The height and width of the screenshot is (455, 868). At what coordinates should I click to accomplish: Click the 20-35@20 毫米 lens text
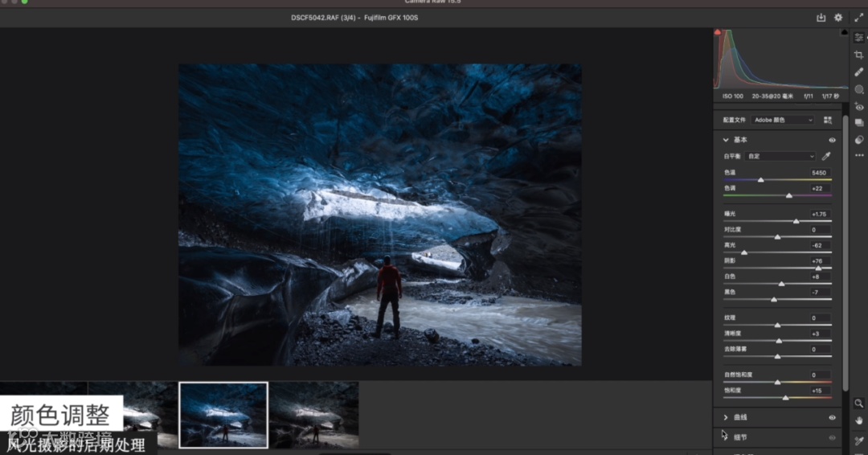772,96
